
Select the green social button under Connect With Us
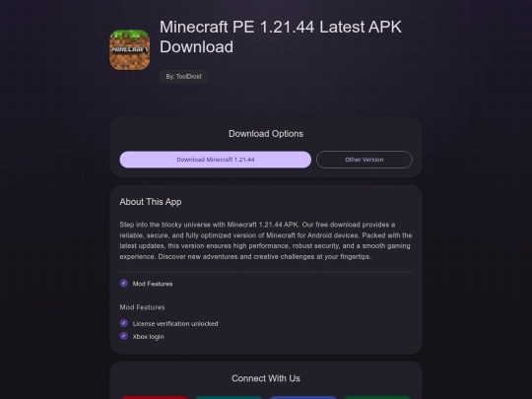coord(377,397)
